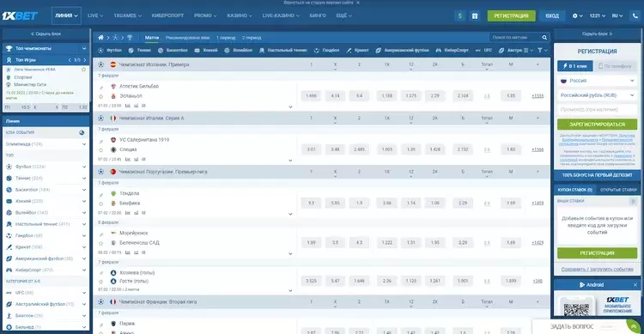Open statistics icon under Атлетик Бильбао match
Screen dimensions: 644x334
(x=128, y=106)
